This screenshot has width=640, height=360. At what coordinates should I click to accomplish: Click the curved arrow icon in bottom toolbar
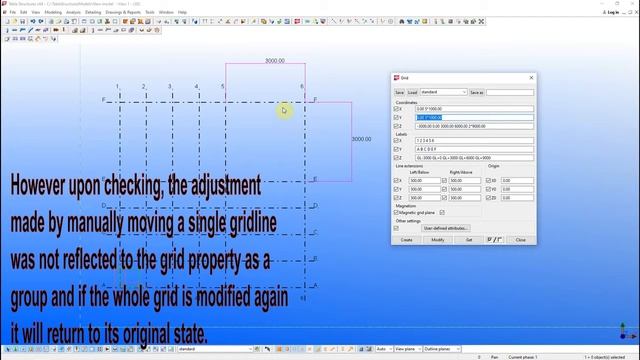point(267,349)
